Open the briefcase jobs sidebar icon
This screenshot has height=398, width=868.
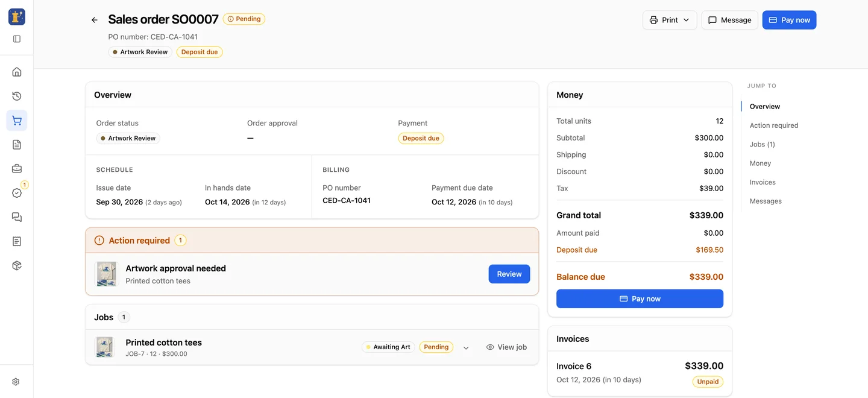click(17, 169)
